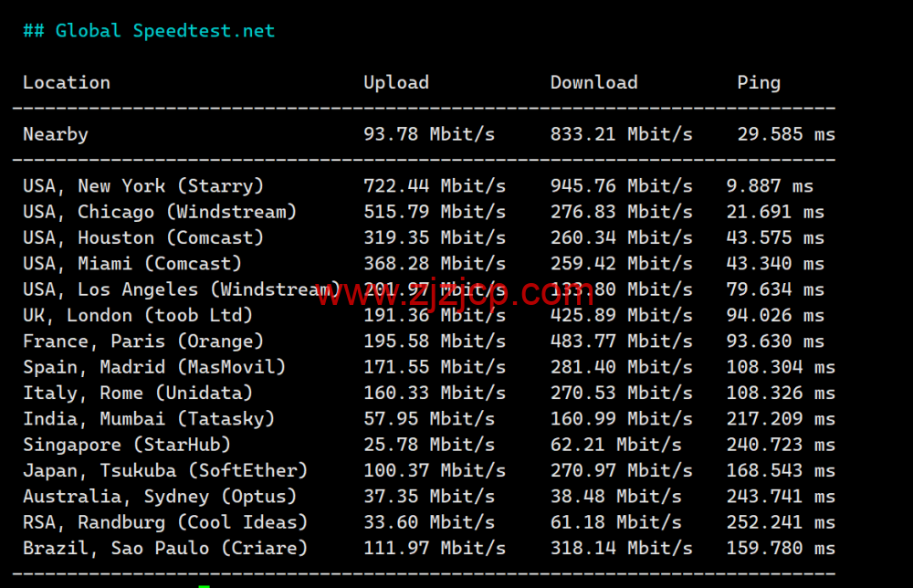Click Sydney upload 37.35 Mbit/s
The image size is (913, 588).
pos(429,498)
